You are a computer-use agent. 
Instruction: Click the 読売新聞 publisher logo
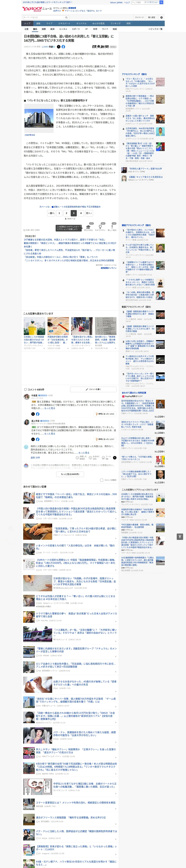coord(104,47)
